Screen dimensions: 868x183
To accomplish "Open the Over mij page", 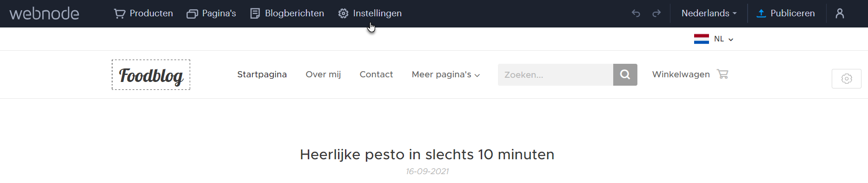I will click(x=323, y=75).
